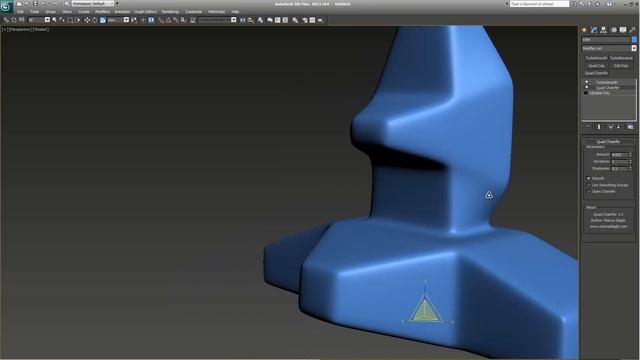Toggle TurboSmooth modifier visibility bulb
This screenshot has width=640, height=360.
[587, 82]
